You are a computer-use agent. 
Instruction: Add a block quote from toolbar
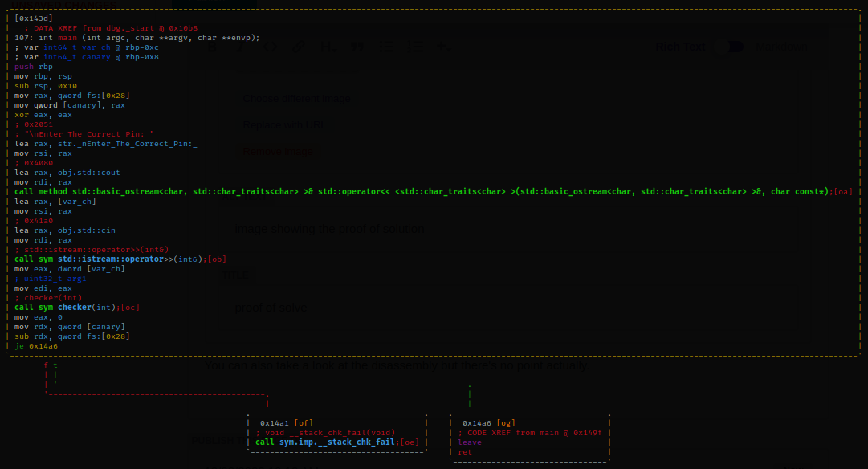pos(357,47)
